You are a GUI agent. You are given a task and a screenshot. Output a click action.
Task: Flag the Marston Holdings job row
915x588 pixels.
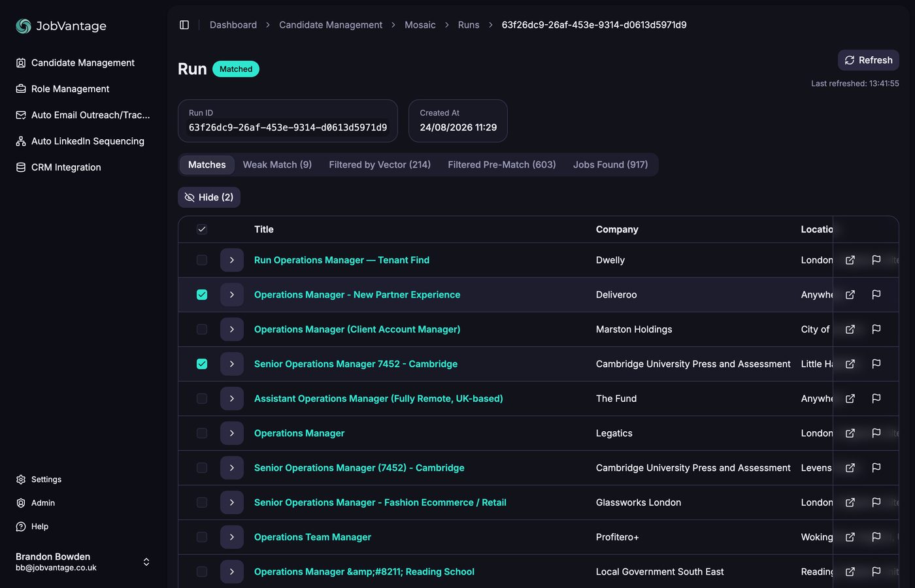[x=876, y=329]
